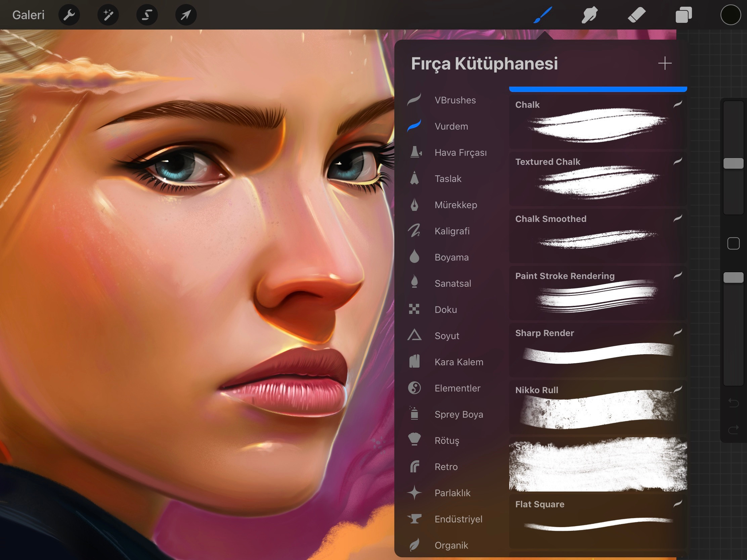Click the stroke icon on Chalk Smoothed
This screenshot has height=560, width=747.
(677, 219)
